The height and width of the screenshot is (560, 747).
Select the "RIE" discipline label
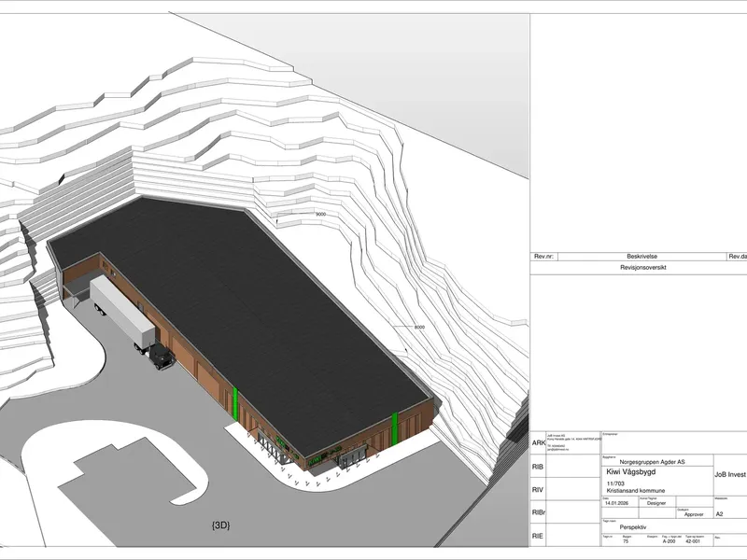click(x=538, y=536)
